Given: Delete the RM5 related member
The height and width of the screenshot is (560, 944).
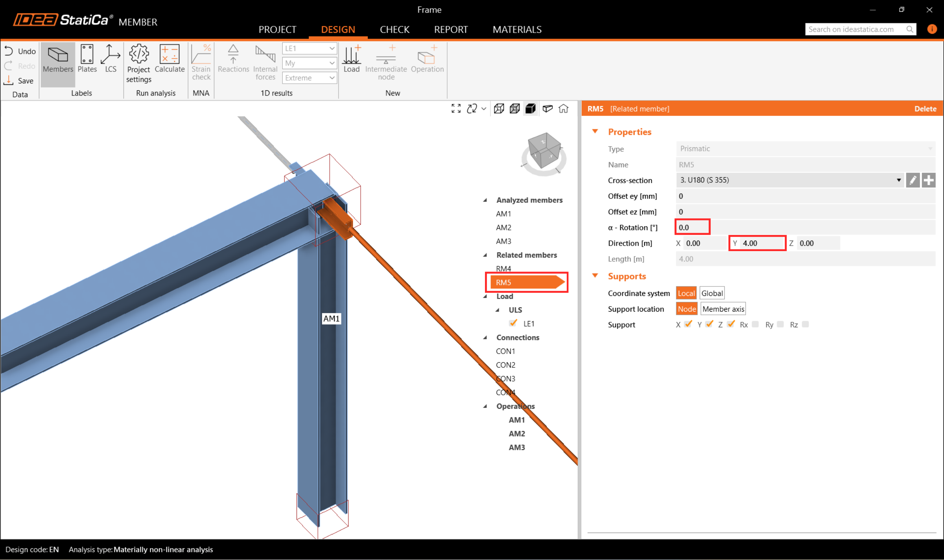Looking at the screenshot, I should tap(925, 109).
